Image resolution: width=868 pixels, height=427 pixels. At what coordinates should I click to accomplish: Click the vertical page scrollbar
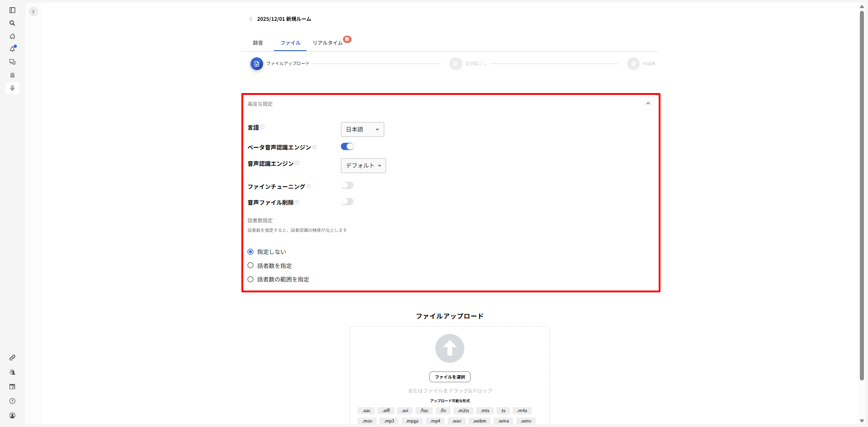point(862,194)
